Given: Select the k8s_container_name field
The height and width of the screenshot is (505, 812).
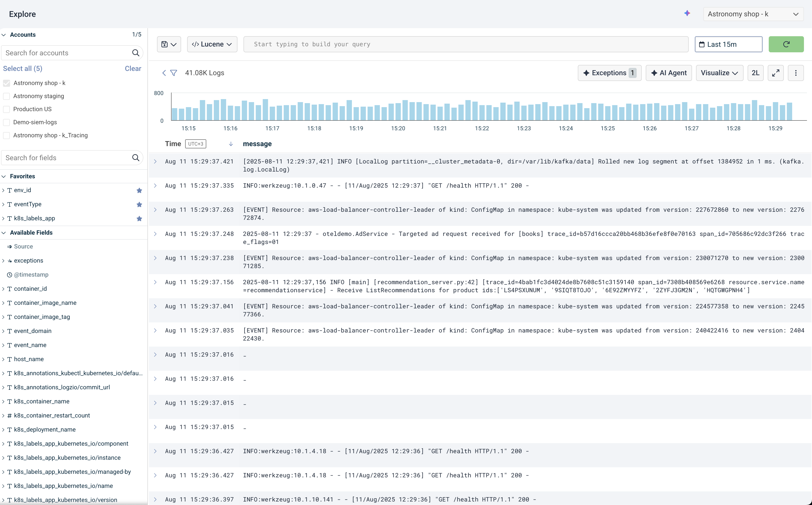Looking at the screenshot, I should 42,401.
